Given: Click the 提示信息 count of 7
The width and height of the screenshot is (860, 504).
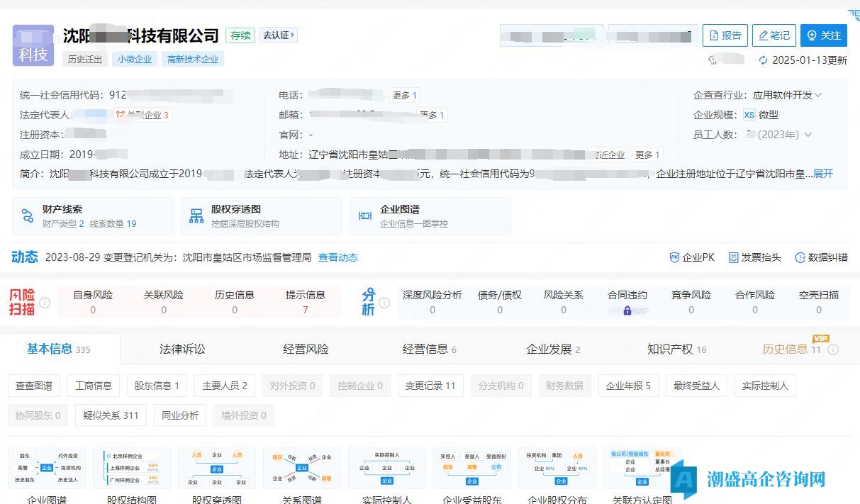Looking at the screenshot, I should click(305, 310).
